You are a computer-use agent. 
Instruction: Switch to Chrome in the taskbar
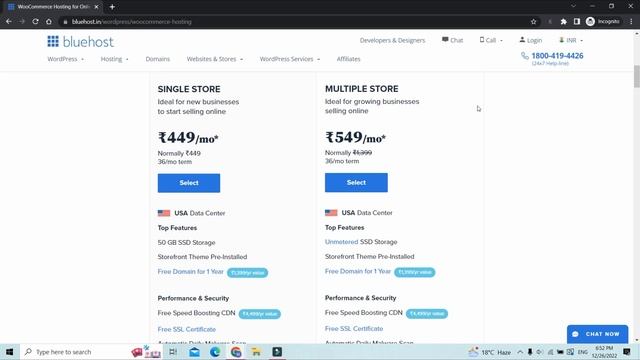236,352
